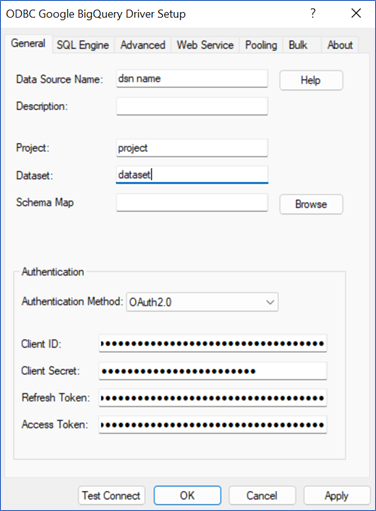
Task: Open the Pooling tab
Action: coord(261,45)
